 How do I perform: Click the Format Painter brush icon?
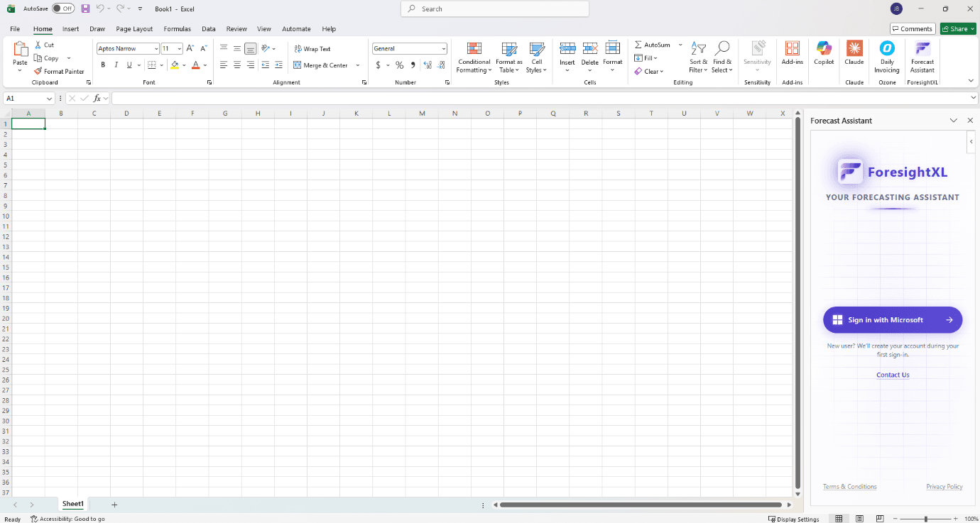click(38, 71)
